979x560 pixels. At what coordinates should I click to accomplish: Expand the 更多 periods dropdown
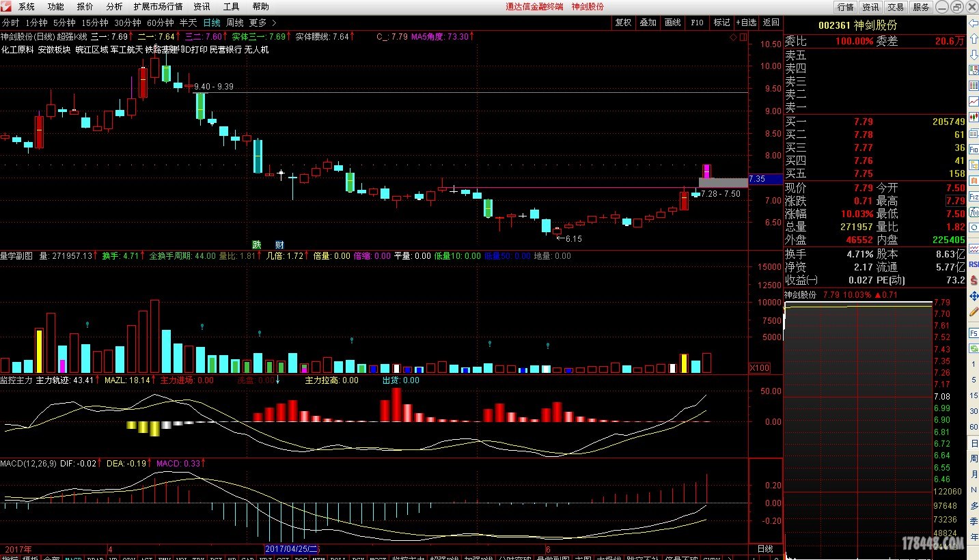click(262, 23)
